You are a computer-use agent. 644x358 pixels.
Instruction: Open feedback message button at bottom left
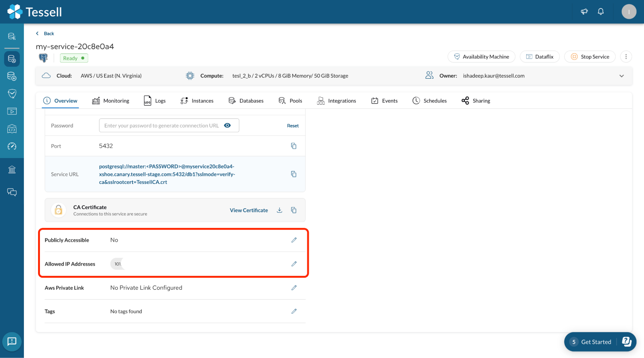click(x=12, y=341)
